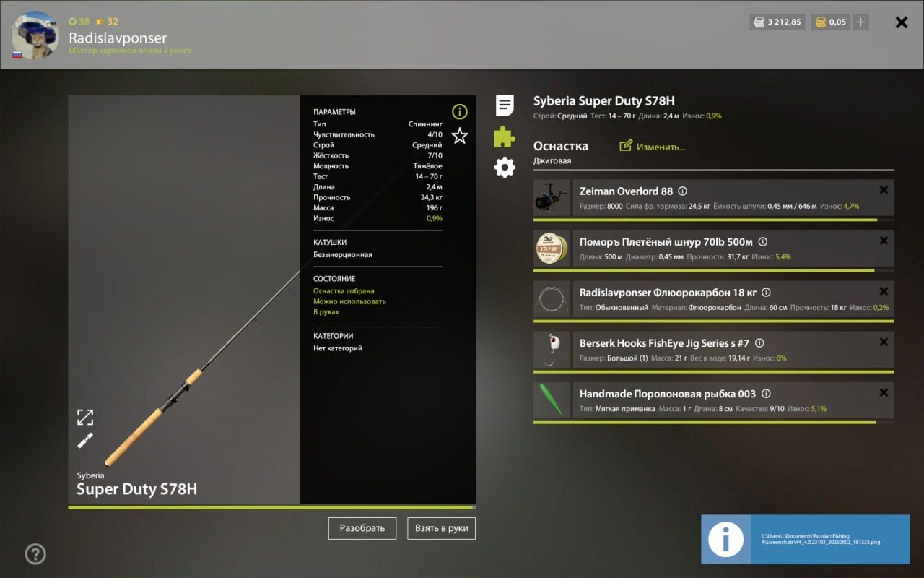Click the Джиговая rig type label

click(552, 160)
